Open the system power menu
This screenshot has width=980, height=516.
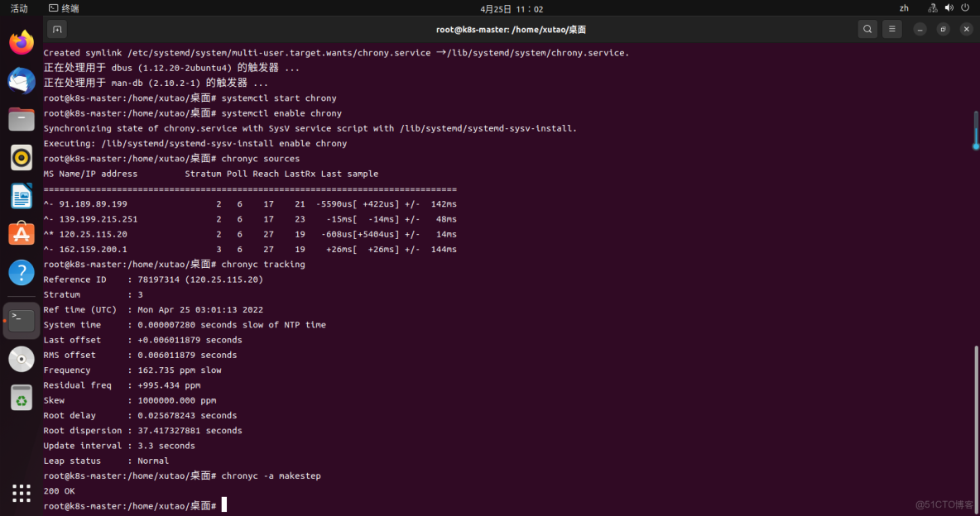pyautogui.click(x=967, y=7)
